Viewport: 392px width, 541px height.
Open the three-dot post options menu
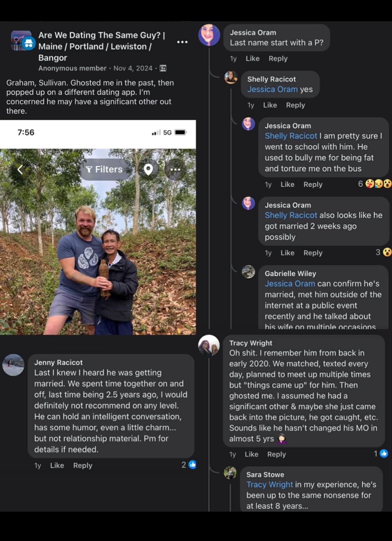(182, 42)
